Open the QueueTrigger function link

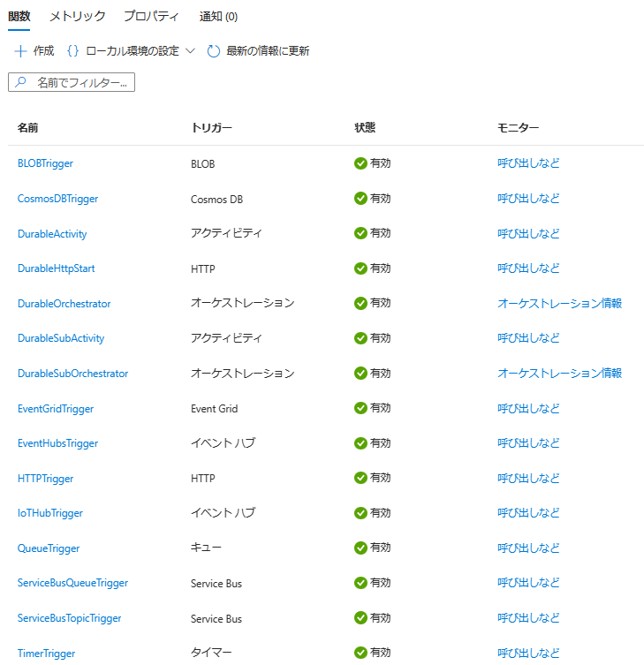click(x=49, y=548)
